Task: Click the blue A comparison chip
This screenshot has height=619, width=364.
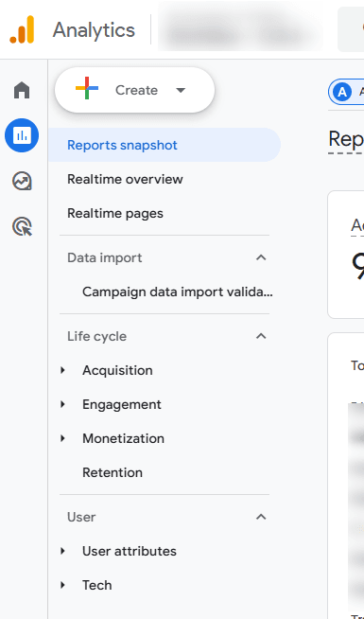Action: (346, 92)
